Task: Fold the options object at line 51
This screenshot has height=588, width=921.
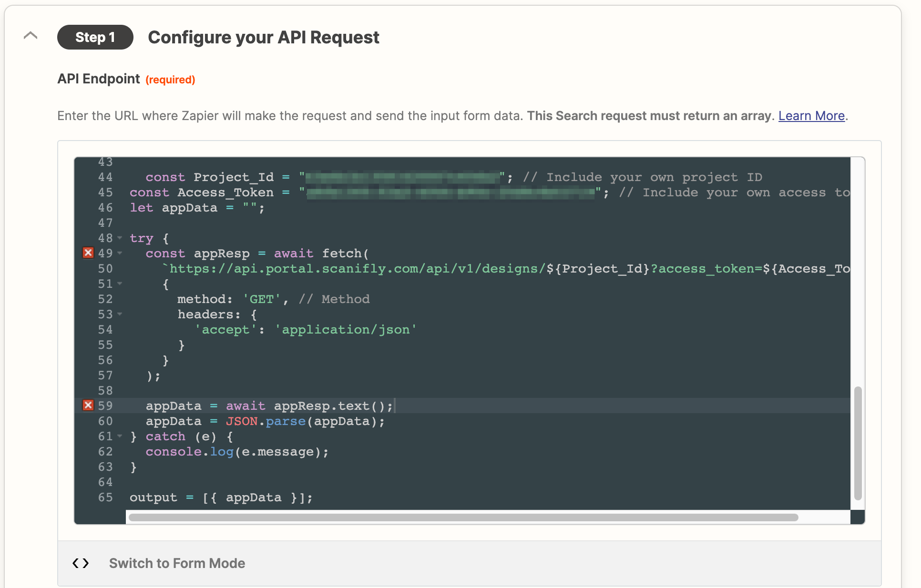Action: (x=120, y=284)
